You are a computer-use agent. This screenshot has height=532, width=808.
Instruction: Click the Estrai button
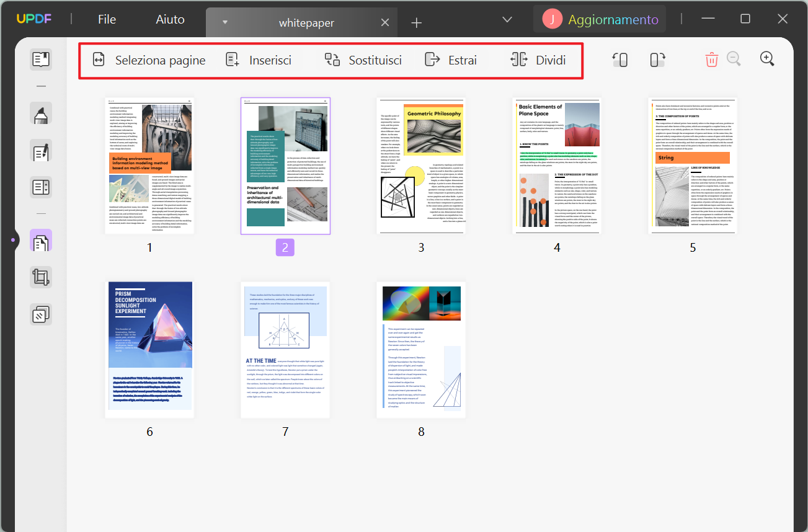tap(451, 60)
